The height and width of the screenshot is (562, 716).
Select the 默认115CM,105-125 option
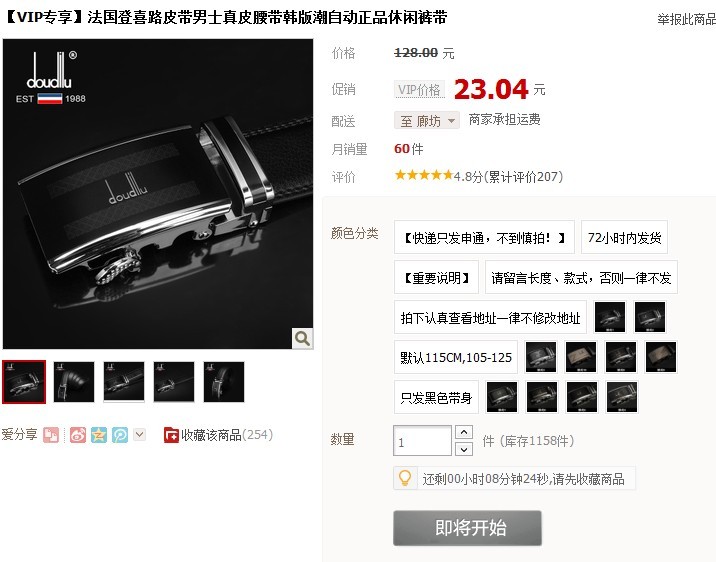tap(456, 357)
